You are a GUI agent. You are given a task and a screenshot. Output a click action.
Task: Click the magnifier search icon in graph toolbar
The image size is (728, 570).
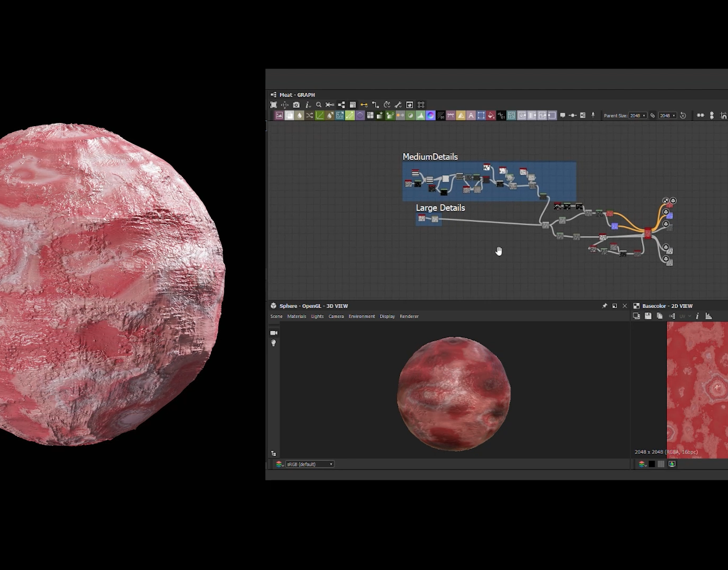click(x=319, y=105)
